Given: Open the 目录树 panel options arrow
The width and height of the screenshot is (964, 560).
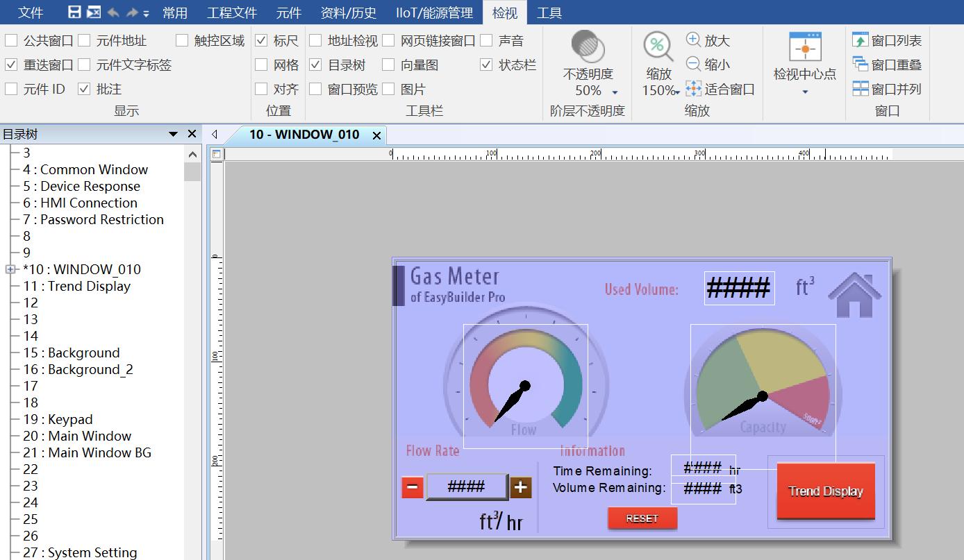Looking at the screenshot, I should [x=173, y=134].
